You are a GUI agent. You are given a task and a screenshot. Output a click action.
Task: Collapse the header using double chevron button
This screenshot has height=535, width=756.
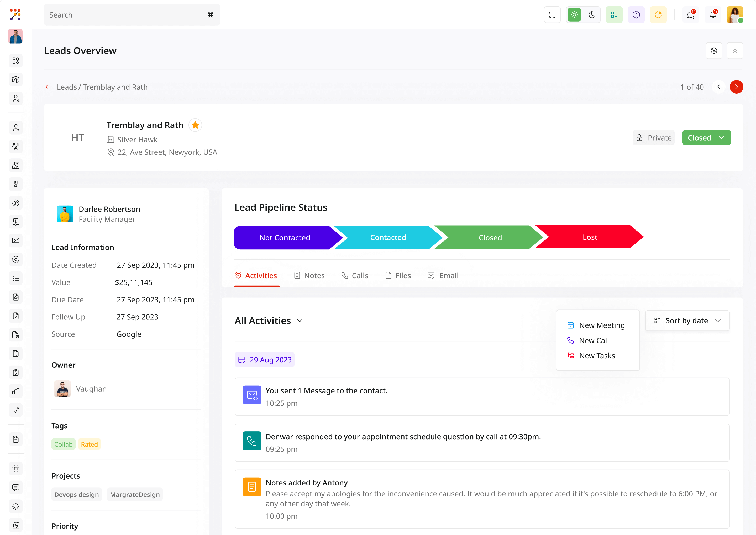pos(734,51)
